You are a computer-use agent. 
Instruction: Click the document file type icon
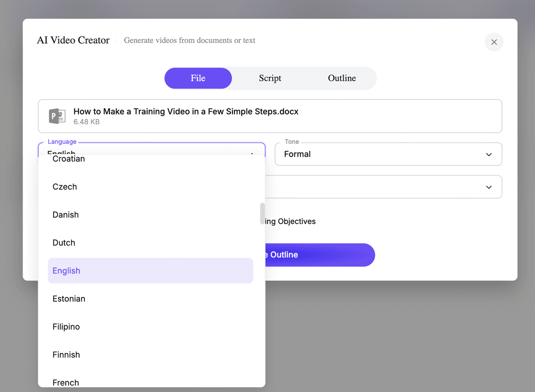pyautogui.click(x=57, y=116)
